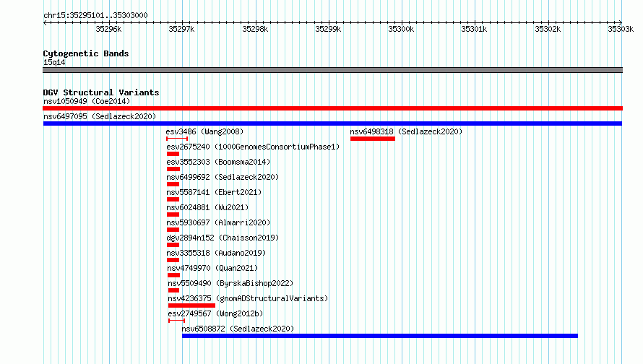Viewport: 643px width, 364px height.
Task: Click the red bar under nsv6499692
Action: 173,184
